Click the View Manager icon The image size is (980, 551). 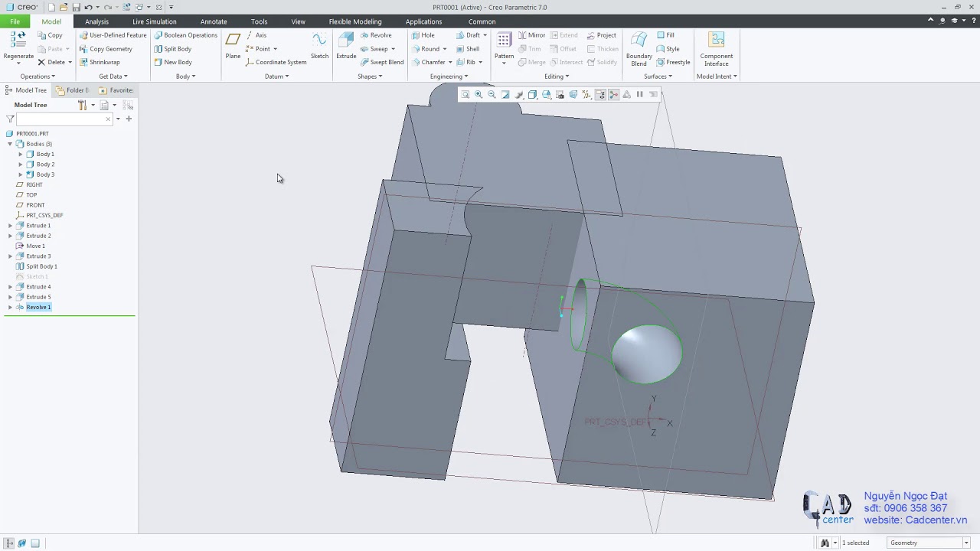[x=560, y=94]
